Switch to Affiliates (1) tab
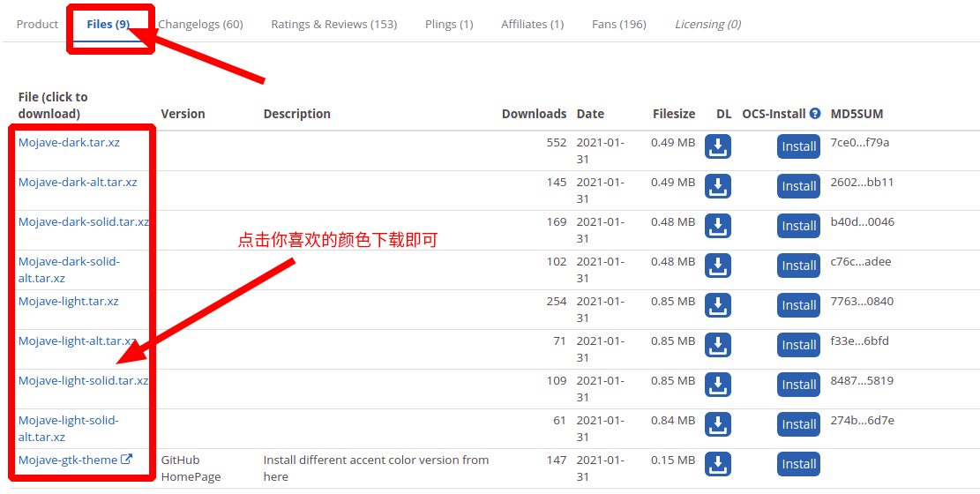This screenshot has height=494, width=980. click(533, 25)
